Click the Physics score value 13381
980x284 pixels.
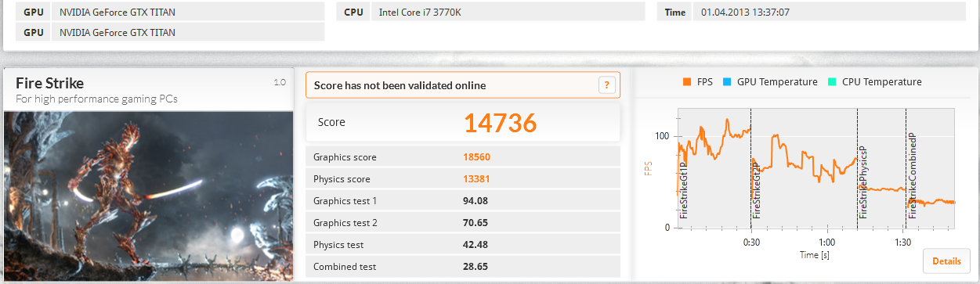pos(477,179)
